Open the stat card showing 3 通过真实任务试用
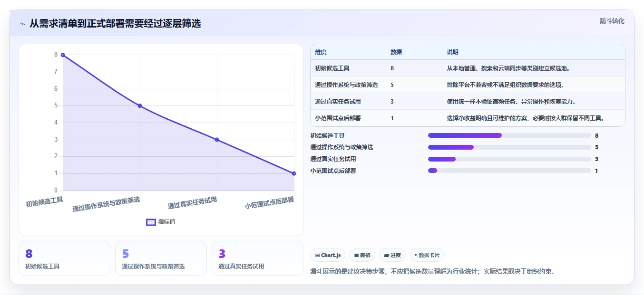Image resolution: width=644 pixels, height=295 pixels. [257, 258]
